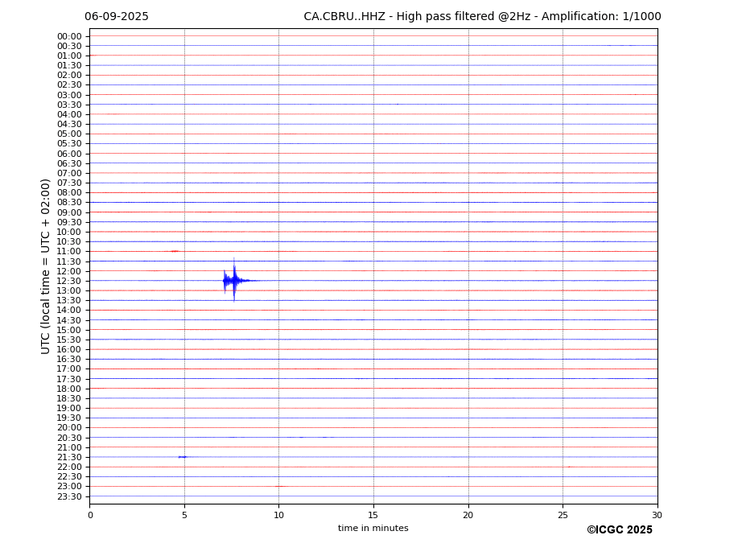Click the small blue signal burst at 21:30
The image size is (746, 560).
pyautogui.click(x=183, y=457)
